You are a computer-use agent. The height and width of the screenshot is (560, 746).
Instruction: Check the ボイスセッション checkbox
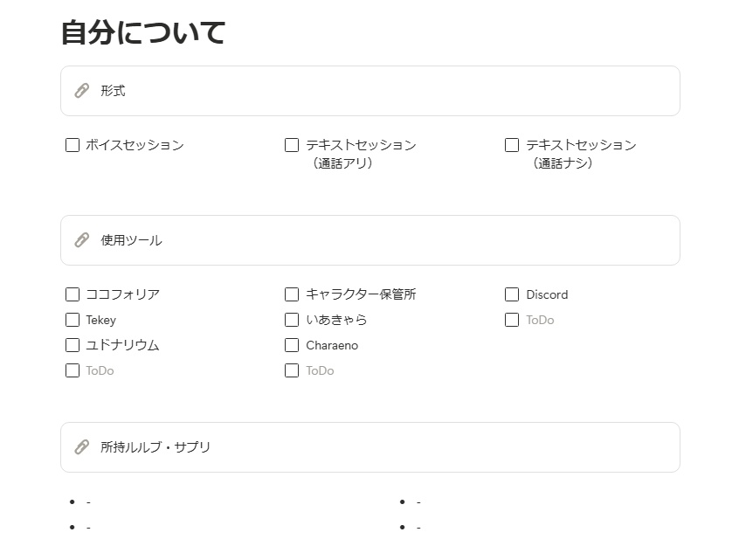click(73, 145)
